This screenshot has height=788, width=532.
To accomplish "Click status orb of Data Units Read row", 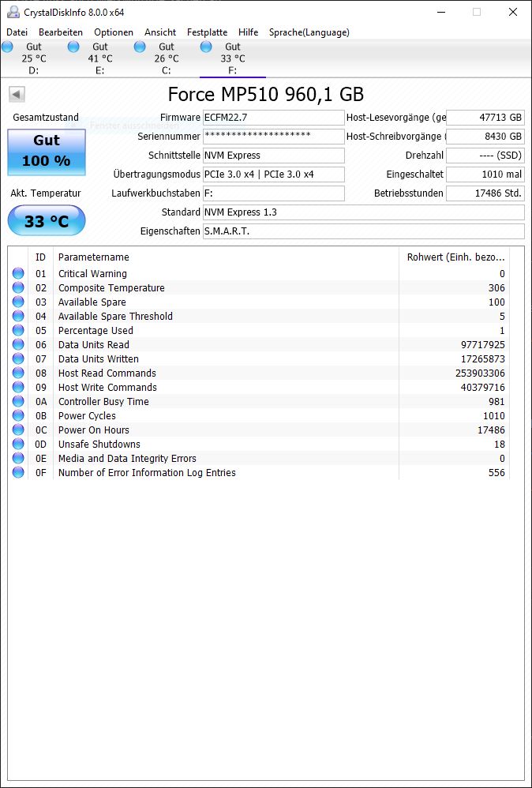I will click(x=18, y=344).
